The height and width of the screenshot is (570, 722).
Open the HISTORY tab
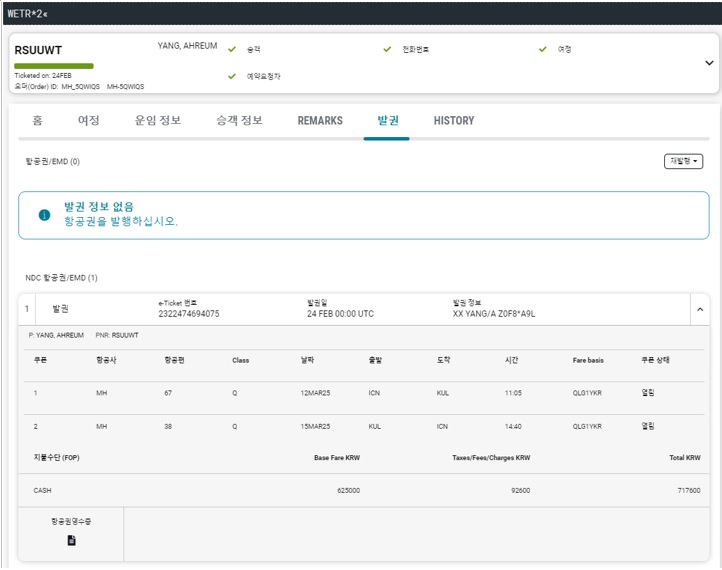click(x=454, y=121)
